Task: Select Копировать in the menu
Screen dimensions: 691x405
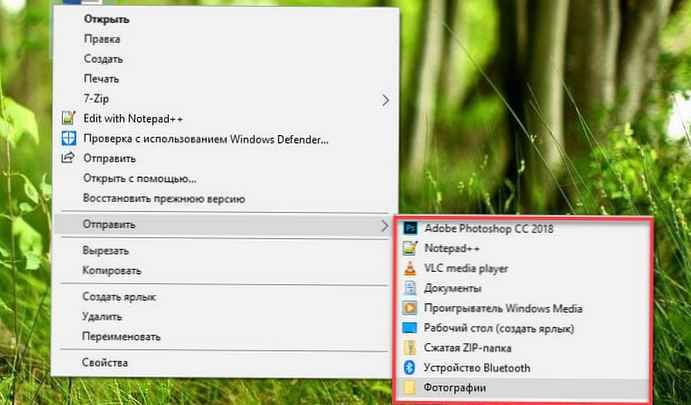Action: [x=111, y=271]
